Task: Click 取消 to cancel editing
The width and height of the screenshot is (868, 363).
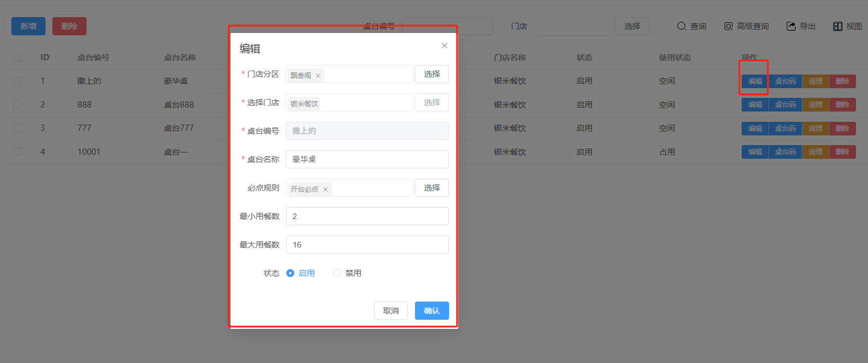Action: 390,311
